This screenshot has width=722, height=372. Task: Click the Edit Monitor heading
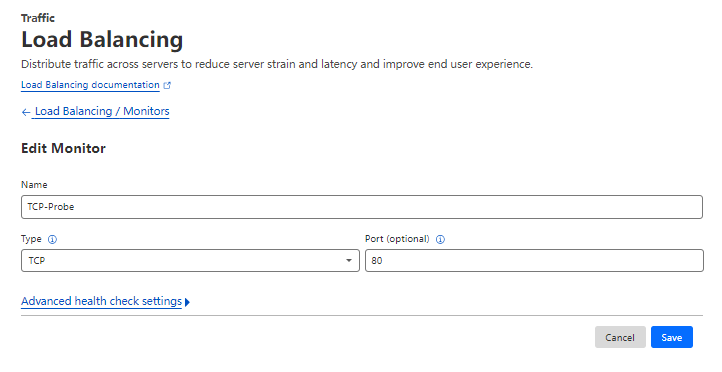(x=64, y=148)
